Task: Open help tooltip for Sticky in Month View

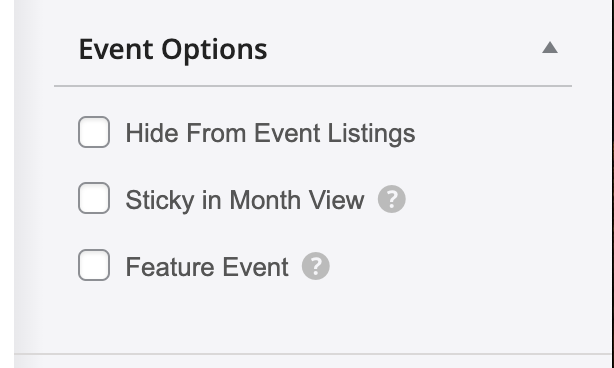Action: pos(392,199)
